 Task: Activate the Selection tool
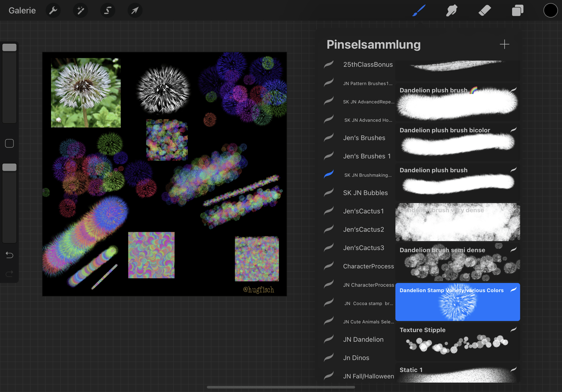point(108,10)
